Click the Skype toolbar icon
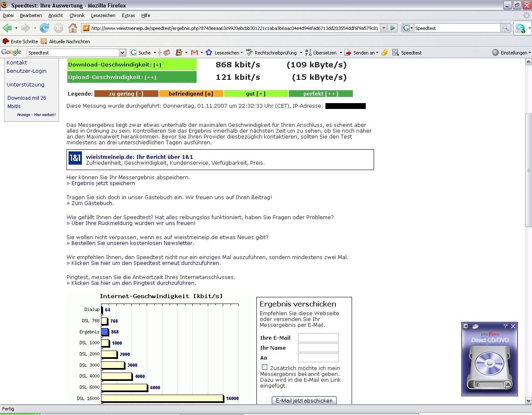The width and height of the screenshot is (532, 415). click(520, 28)
